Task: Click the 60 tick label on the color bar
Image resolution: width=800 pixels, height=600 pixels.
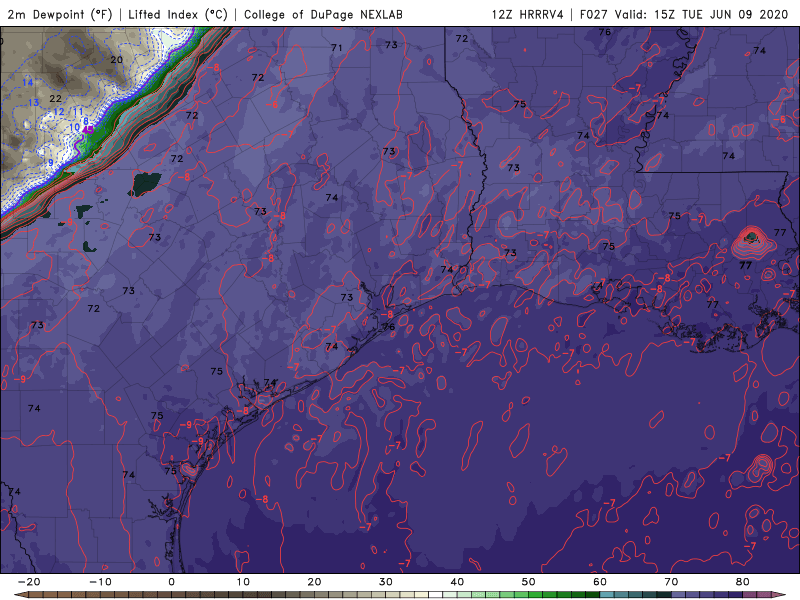Action: pyautogui.click(x=600, y=582)
